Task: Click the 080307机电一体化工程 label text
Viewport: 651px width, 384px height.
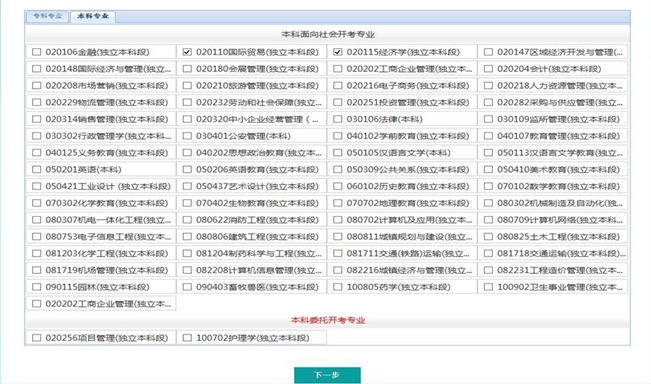Action: pyautogui.click(x=108, y=220)
